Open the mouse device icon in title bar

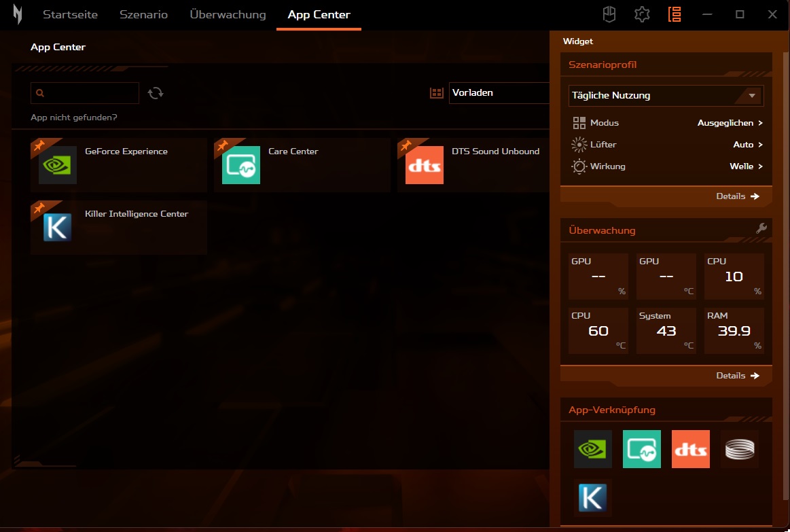(x=609, y=15)
